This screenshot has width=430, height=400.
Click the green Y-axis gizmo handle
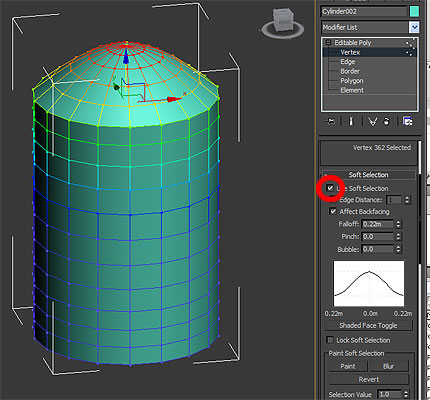(116, 87)
